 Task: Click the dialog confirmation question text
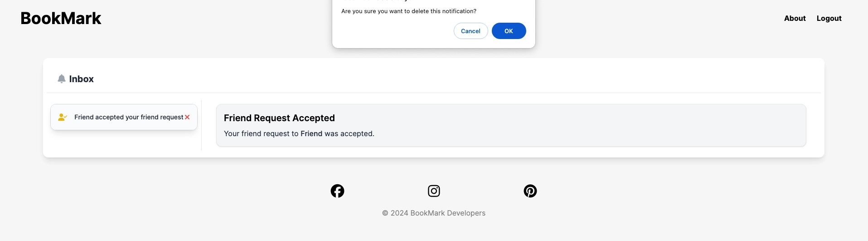click(409, 11)
